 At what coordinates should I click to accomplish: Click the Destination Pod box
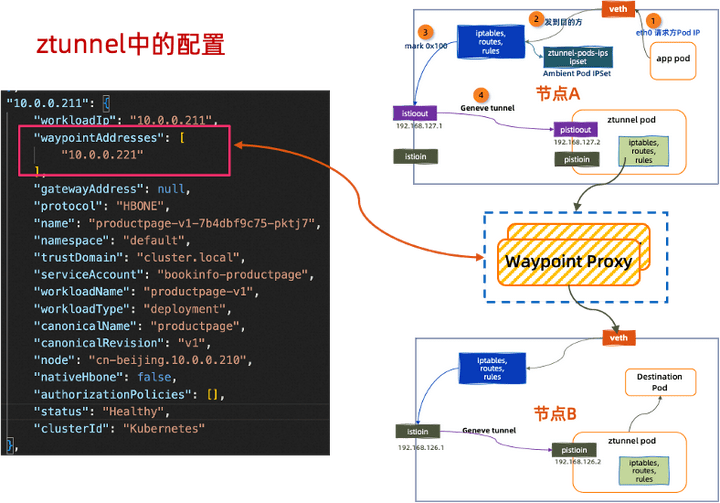(659, 383)
